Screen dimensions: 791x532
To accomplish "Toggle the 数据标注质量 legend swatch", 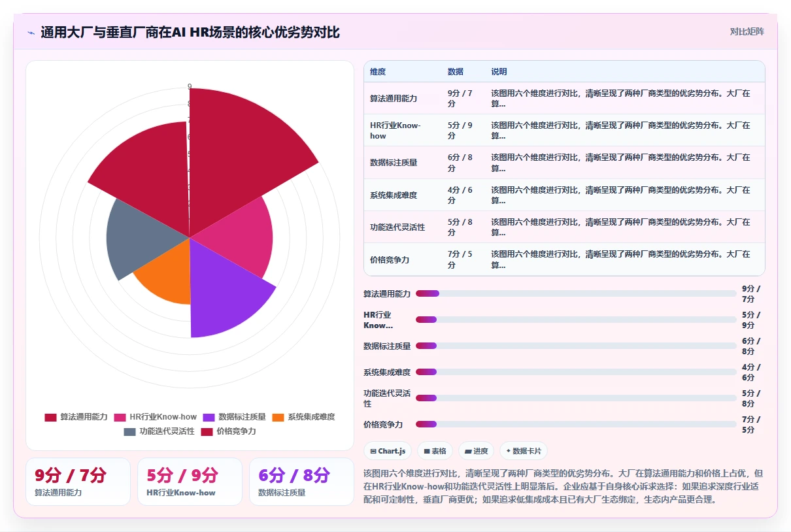I will pos(209,417).
